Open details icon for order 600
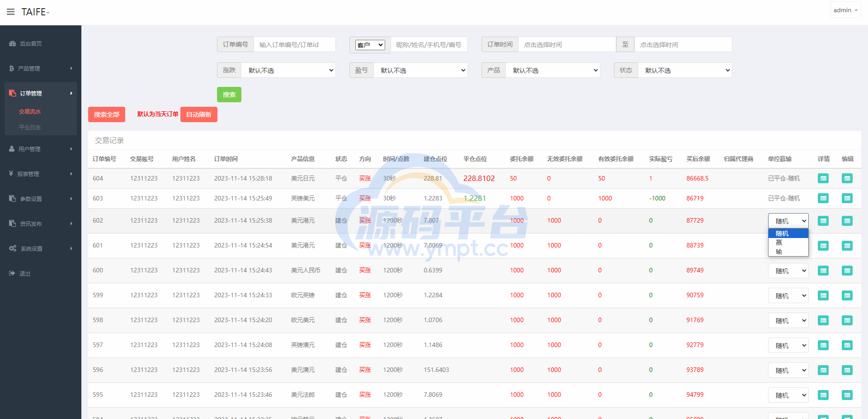This screenshot has height=419, width=868. 823,271
